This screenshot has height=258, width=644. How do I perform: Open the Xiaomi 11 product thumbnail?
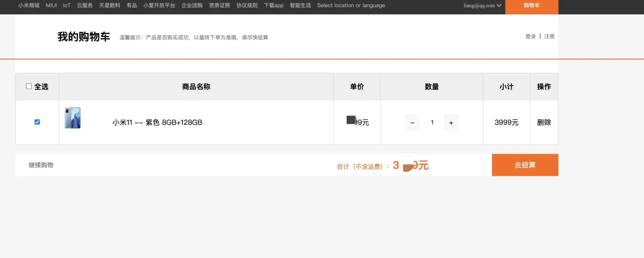73,118
